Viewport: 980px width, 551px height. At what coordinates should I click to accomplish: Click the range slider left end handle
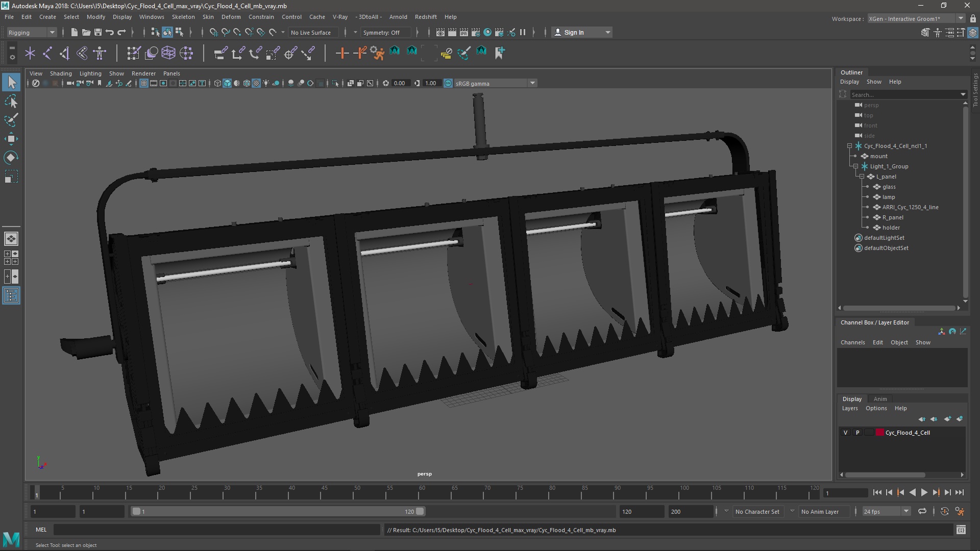[x=136, y=511]
